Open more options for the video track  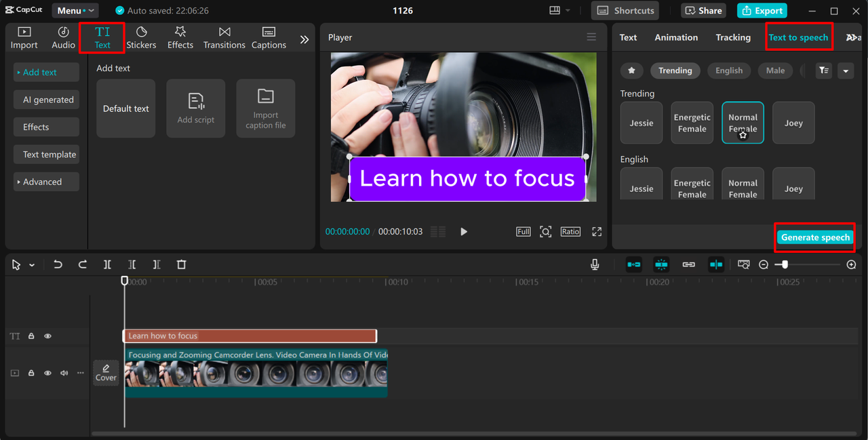coord(81,373)
